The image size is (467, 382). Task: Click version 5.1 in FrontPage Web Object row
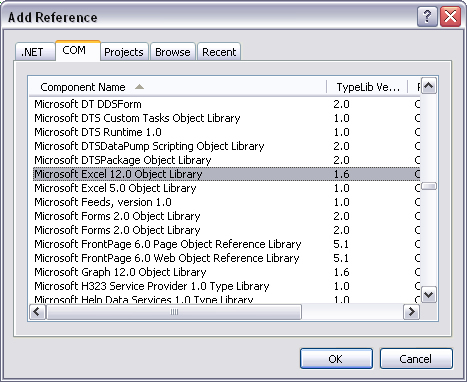341,258
